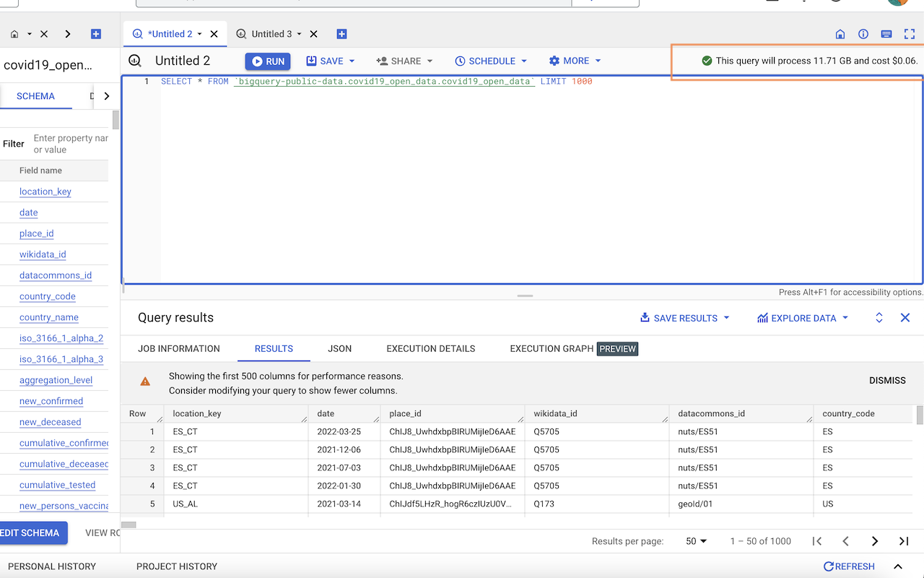Switch to the RESULTS tab

pos(274,348)
